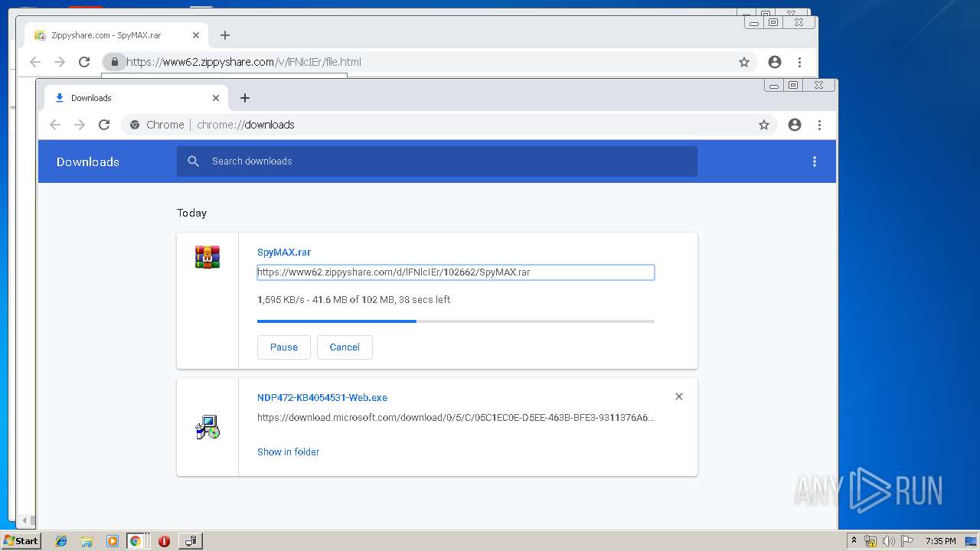Click SpyMAX.rar file name link

[x=284, y=252]
